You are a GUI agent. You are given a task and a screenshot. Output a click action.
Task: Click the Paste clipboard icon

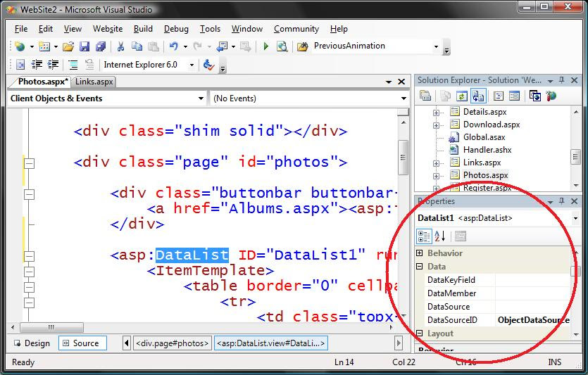(x=154, y=46)
